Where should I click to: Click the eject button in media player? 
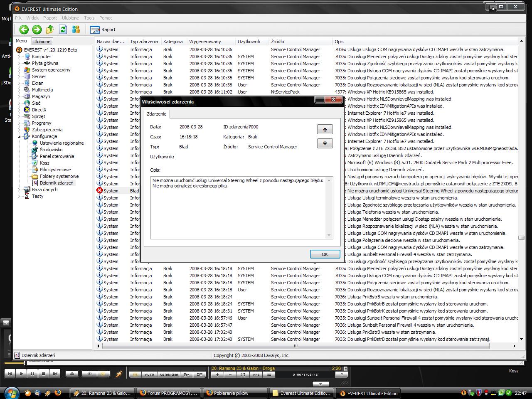(x=72, y=374)
